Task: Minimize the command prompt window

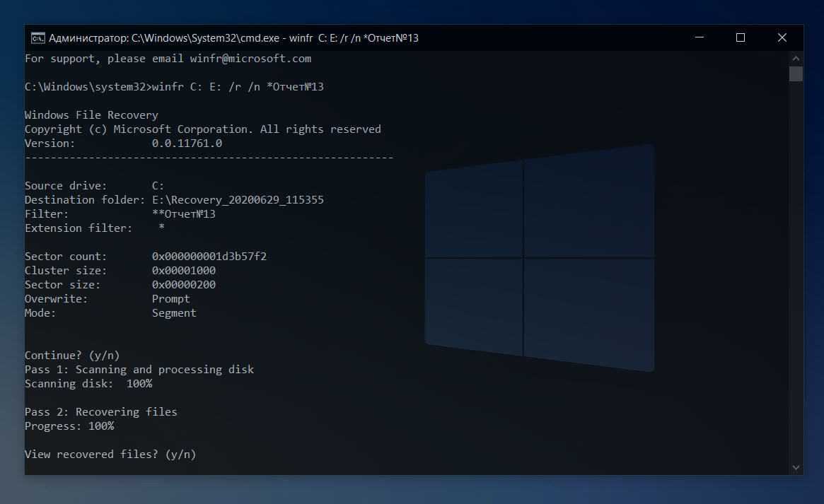Action: click(699, 38)
